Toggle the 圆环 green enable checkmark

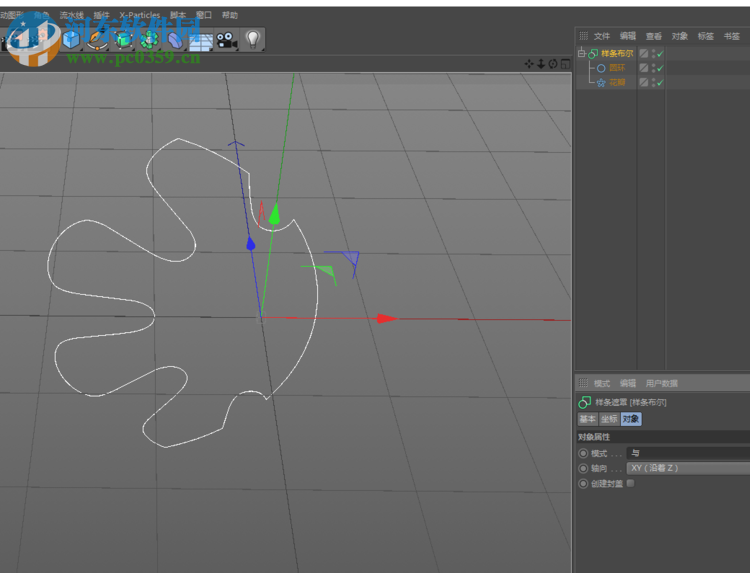point(660,68)
